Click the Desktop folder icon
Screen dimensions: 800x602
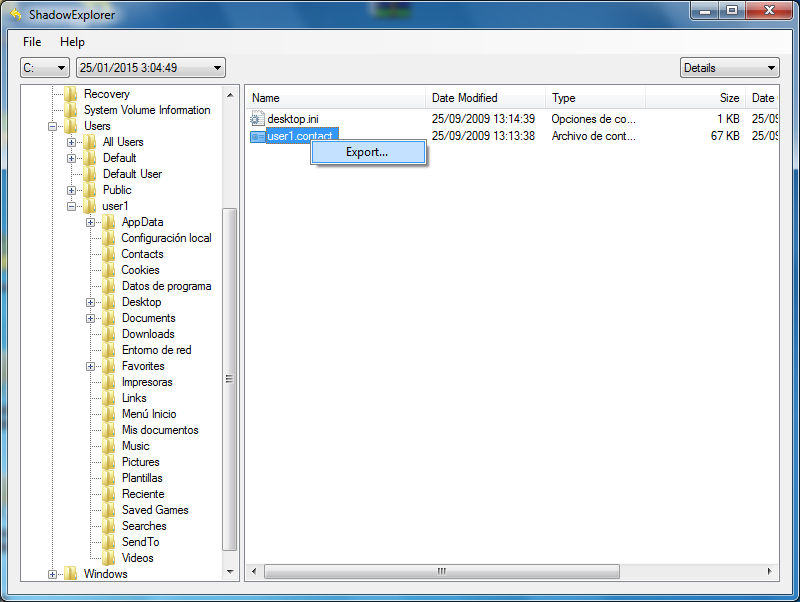(108, 302)
